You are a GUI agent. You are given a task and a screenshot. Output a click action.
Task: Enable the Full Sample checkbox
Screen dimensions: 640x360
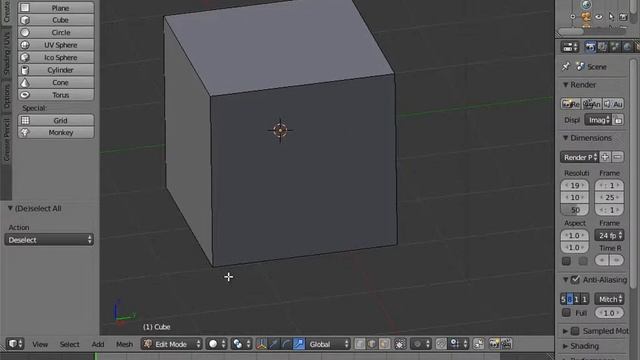566,313
